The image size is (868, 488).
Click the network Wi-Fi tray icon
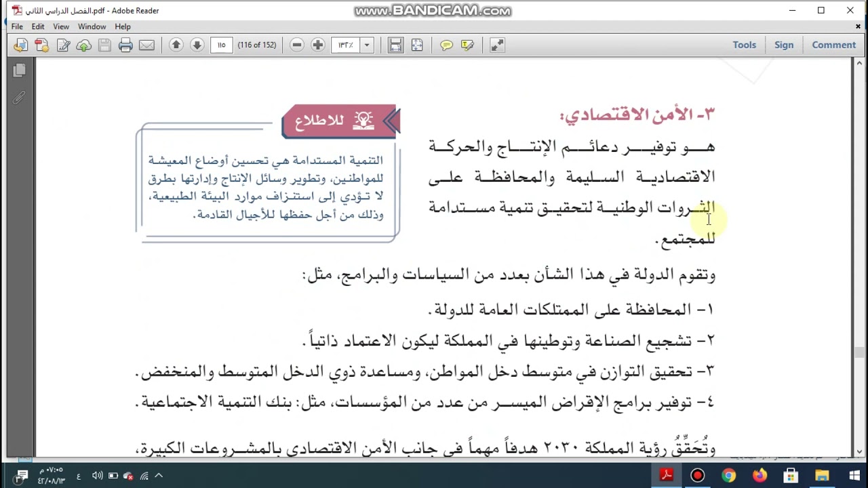144,476
